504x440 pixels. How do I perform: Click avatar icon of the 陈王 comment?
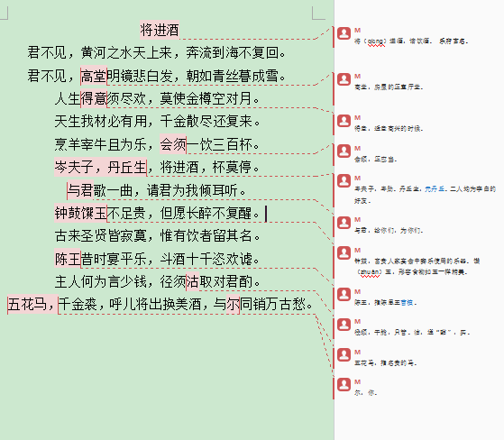(344, 295)
